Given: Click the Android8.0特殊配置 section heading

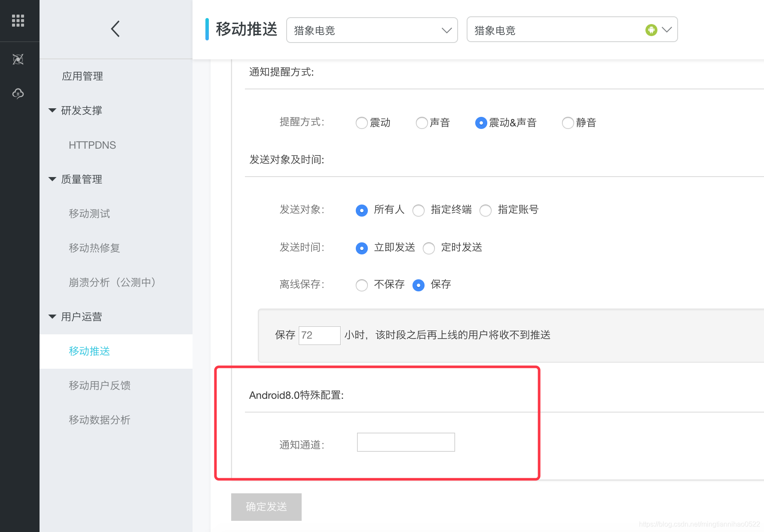Looking at the screenshot, I should [x=296, y=395].
